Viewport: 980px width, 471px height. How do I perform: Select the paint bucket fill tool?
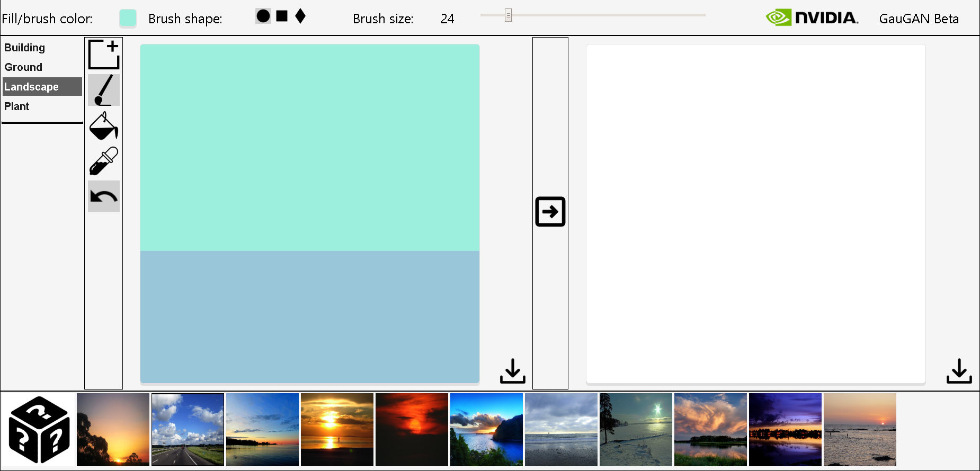coord(104,126)
